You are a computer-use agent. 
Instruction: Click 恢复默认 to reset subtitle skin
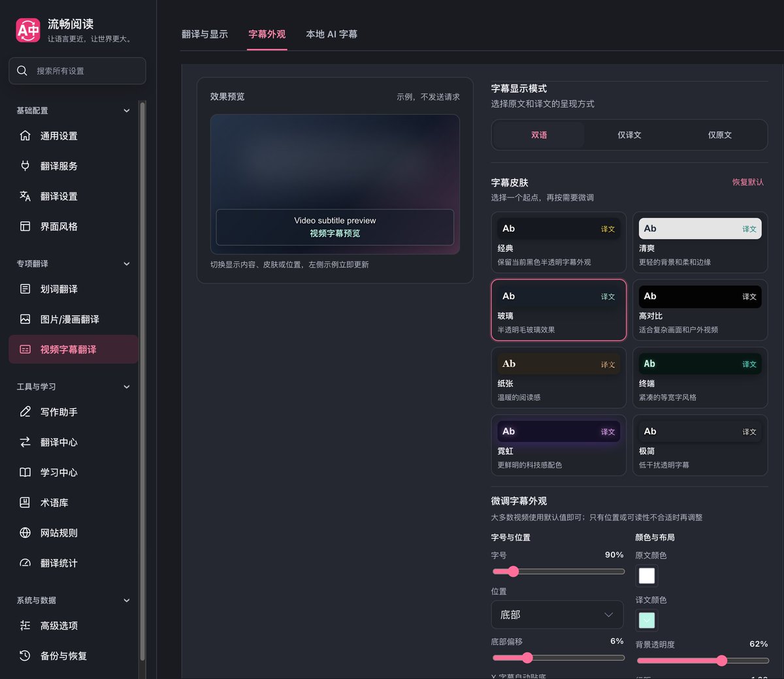pyautogui.click(x=747, y=182)
